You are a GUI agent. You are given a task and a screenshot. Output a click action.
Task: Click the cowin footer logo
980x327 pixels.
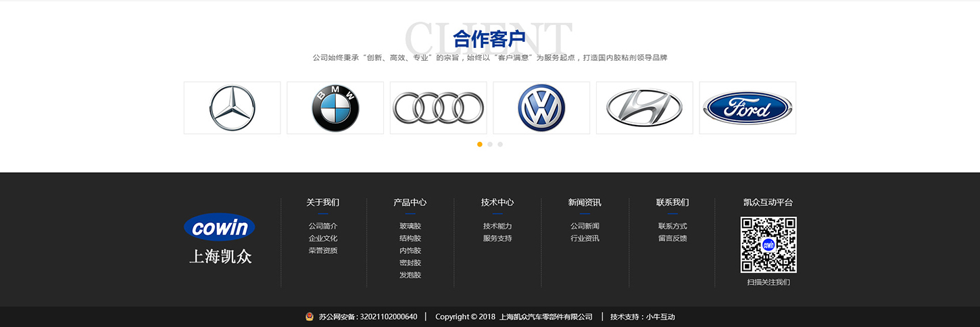click(x=220, y=228)
